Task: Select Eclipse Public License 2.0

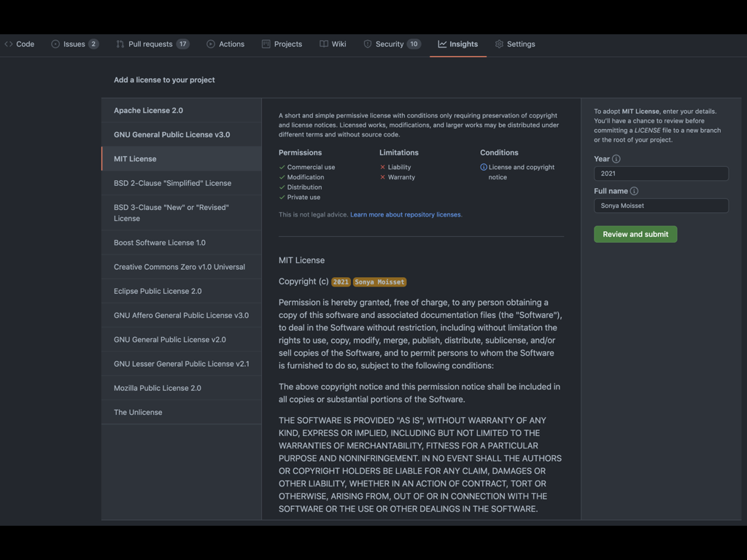Action: click(182, 292)
